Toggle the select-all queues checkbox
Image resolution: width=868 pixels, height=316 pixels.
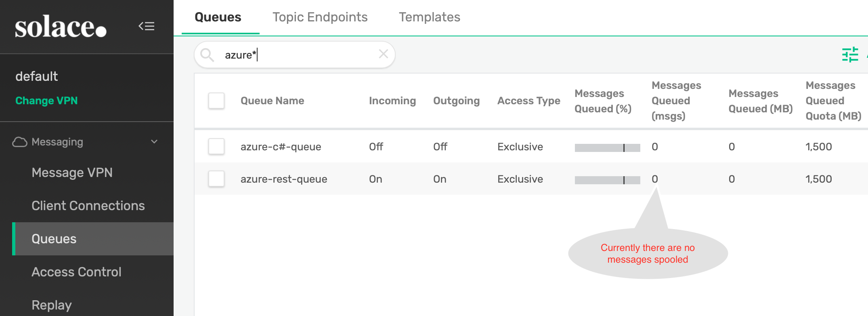[x=216, y=101]
